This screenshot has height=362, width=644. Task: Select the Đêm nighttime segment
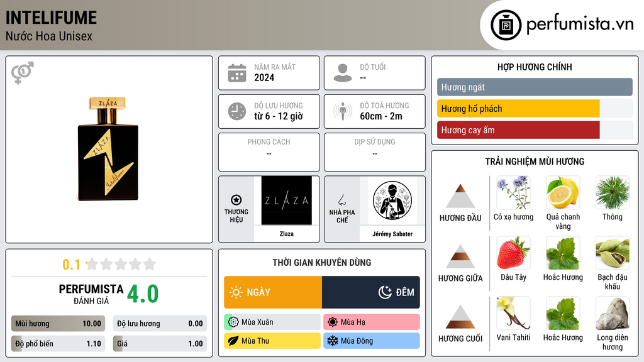coord(371,292)
